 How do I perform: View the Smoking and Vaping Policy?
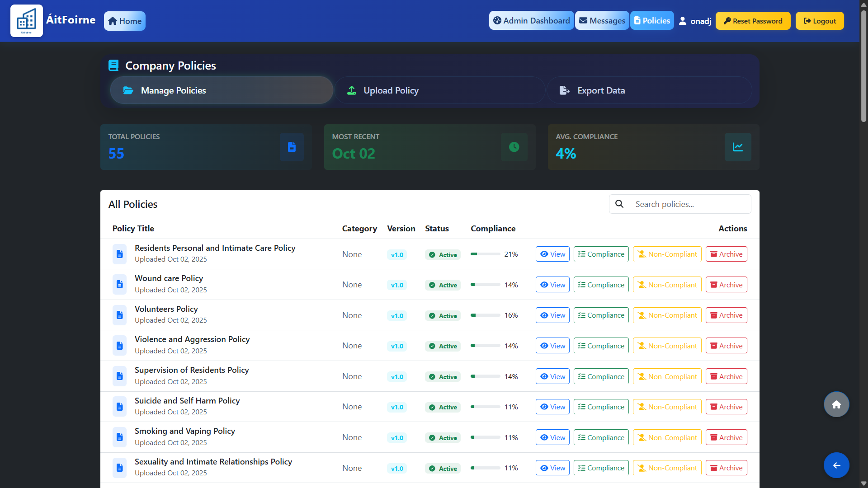(552, 437)
